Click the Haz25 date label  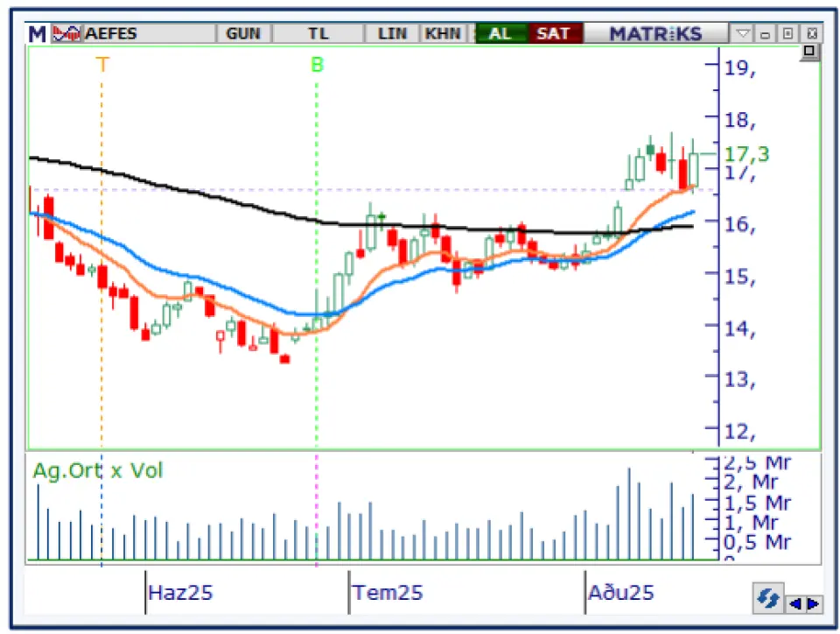coord(180,593)
